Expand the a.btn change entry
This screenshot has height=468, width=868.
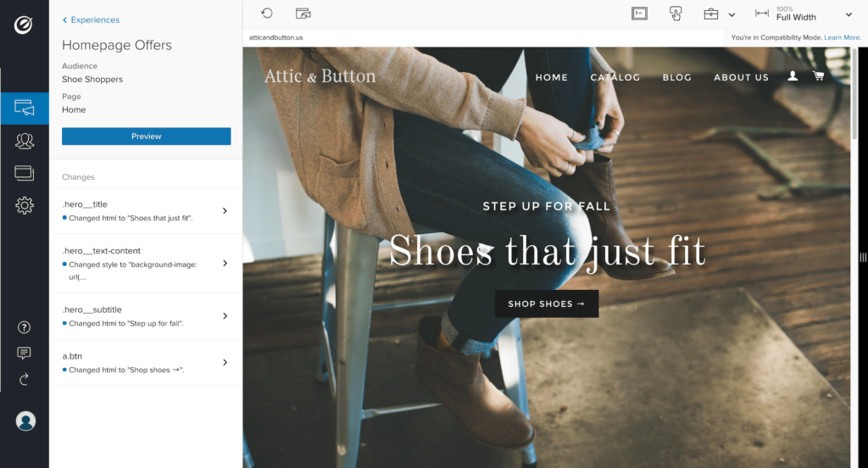point(225,362)
